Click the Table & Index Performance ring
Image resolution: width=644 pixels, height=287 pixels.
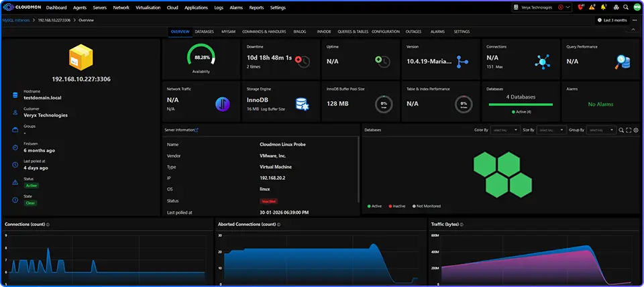pos(464,104)
